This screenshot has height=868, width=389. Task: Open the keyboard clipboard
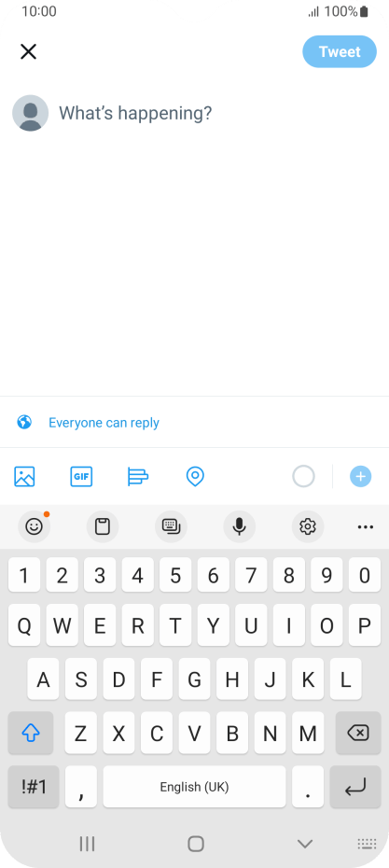pyautogui.click(x=103, y=526)
